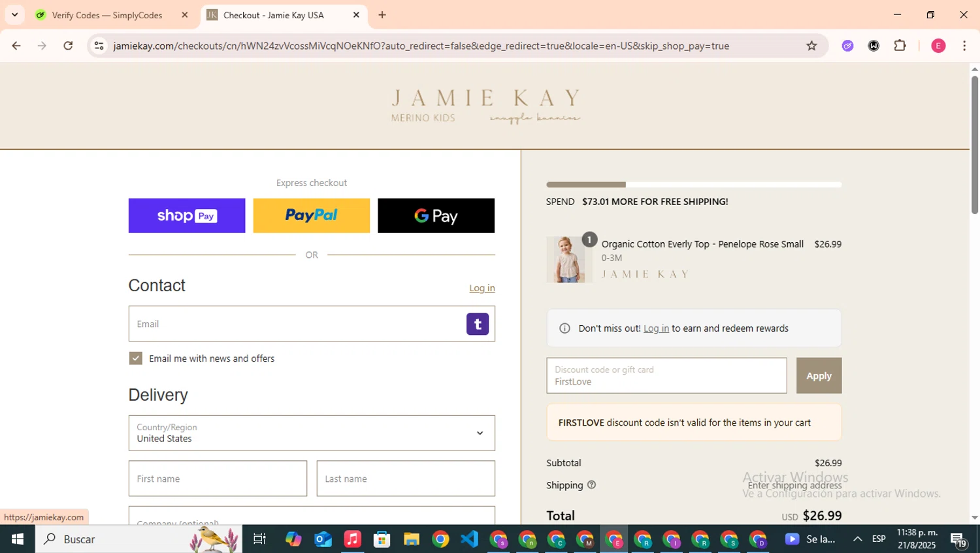The image size is (980, 553).
Task: Open the Chrome profile avatar E
Action: 938,46
